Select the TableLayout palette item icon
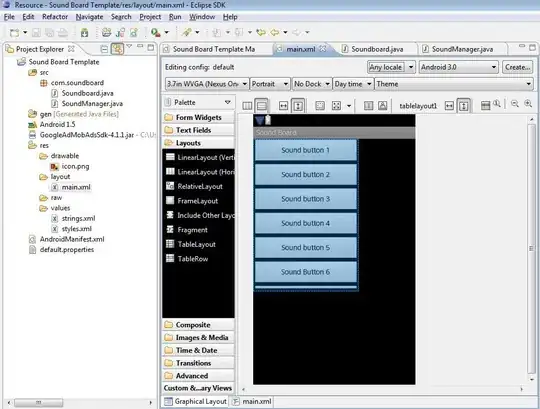 point(170,244)
